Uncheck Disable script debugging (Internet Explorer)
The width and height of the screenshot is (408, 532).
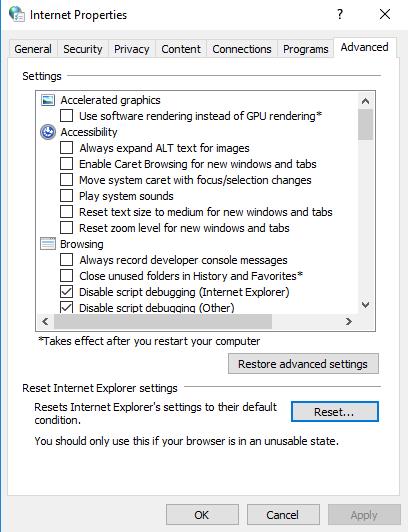point(66,292)
